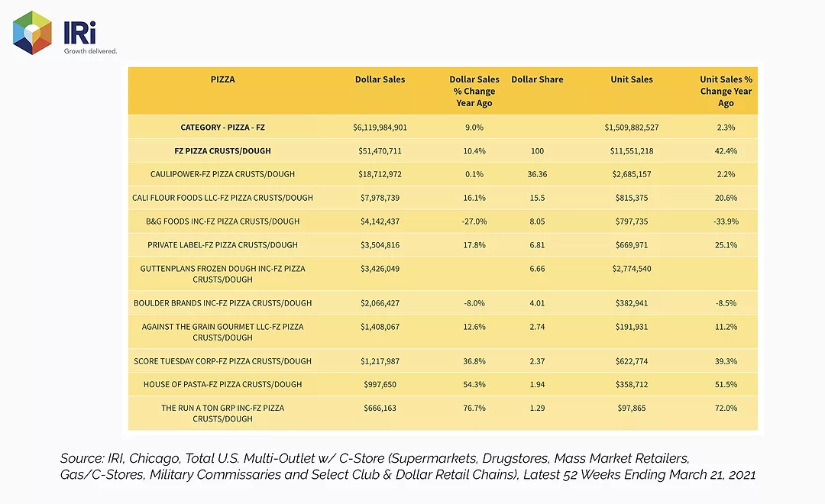The image size is (825, 504).
Task: Click the PRIVATE LABEL row label
Action: [222, 245]
